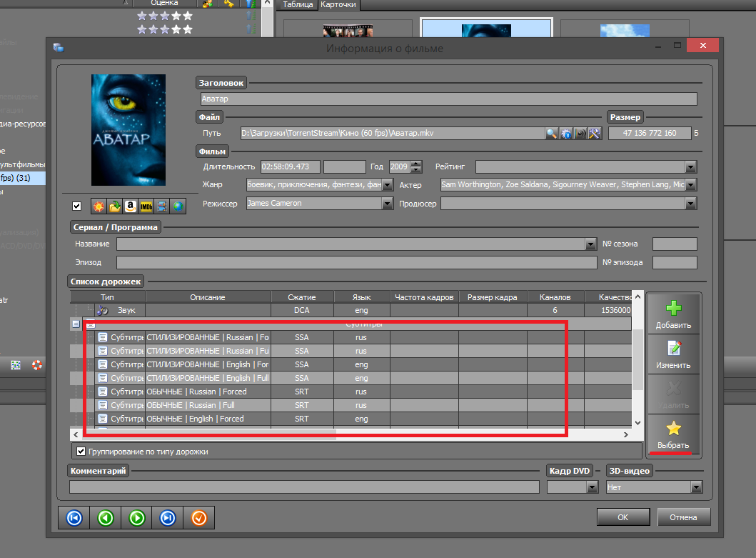Viewport: 756px width, 558px height.
Task: Click the Эпизод input field
Action: [x=357, y=263]
